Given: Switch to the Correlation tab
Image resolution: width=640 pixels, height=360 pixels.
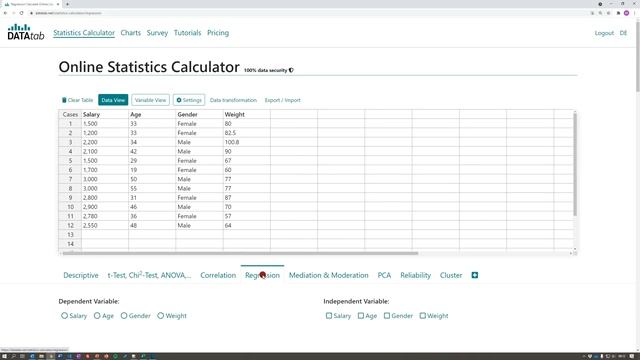Looking at the screenshot, I should coord(218,276).
